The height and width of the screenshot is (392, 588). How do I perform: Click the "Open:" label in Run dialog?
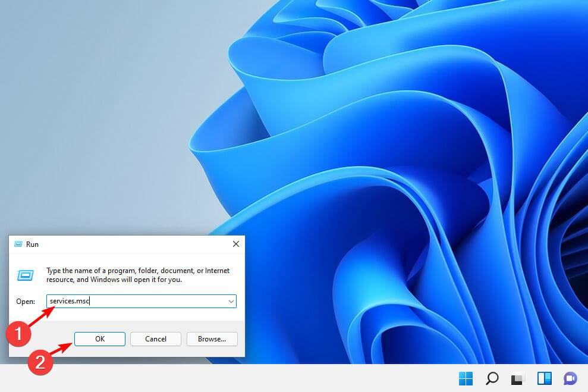(26, 302)
